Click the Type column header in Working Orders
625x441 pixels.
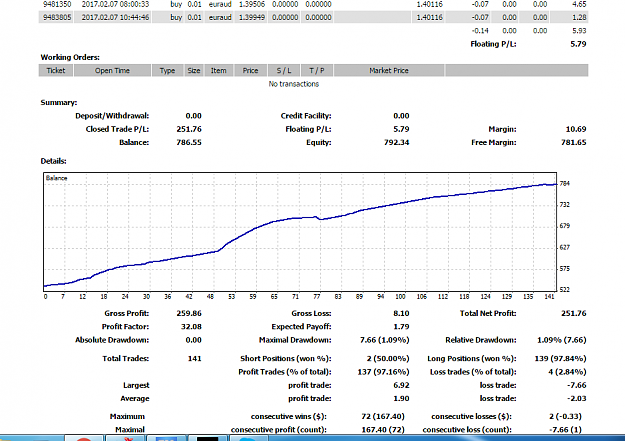[x=167, y=71]
